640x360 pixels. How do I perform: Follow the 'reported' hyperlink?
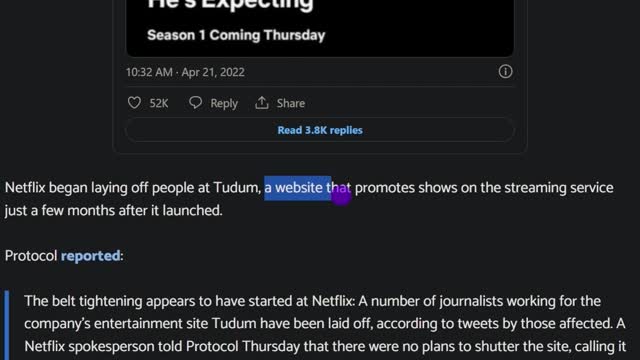click(91, 256)
